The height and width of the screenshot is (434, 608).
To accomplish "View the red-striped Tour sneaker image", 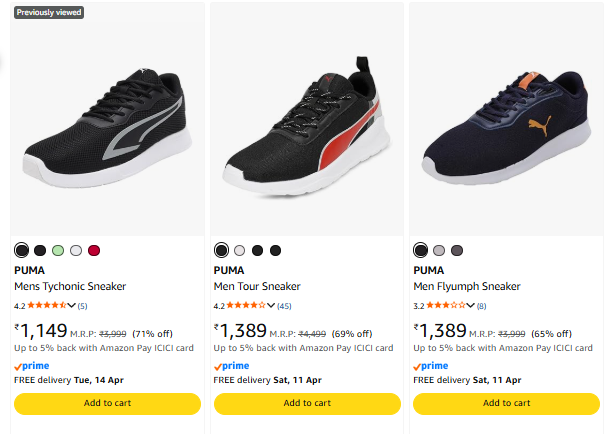I will tap(306, 125).
